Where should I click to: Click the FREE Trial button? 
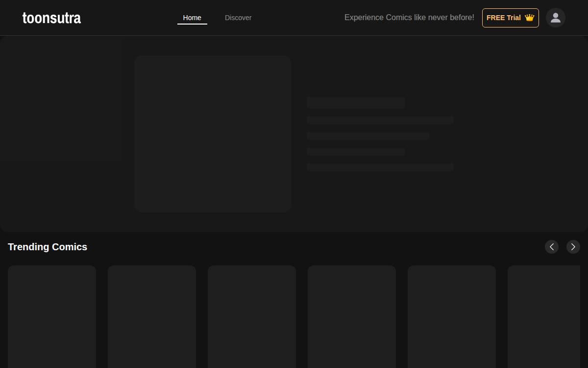pyautogui.click(x=510, y=18)
